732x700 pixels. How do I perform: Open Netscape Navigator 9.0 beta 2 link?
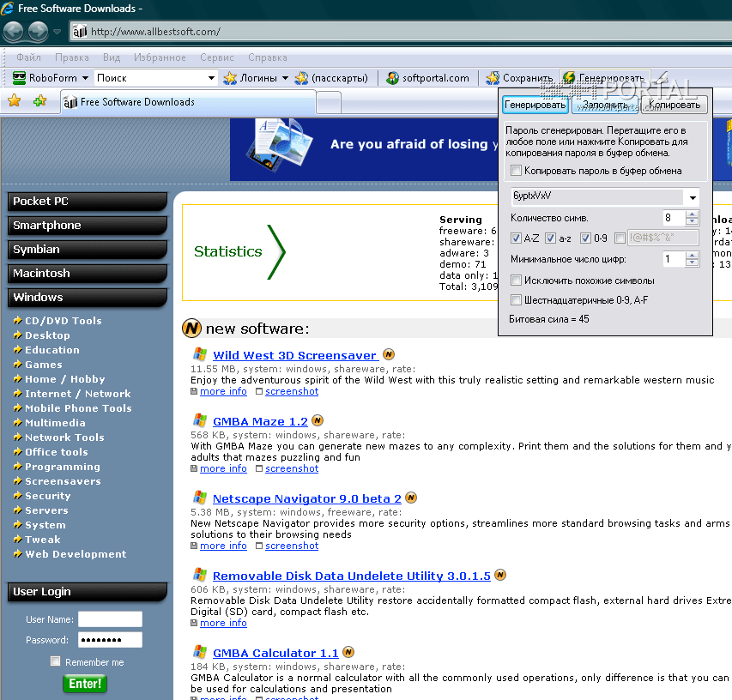pyautogui.click(x=306, y=498)
